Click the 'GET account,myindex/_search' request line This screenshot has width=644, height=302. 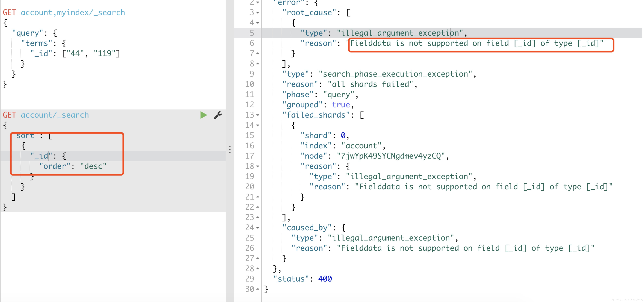(64, 13)
